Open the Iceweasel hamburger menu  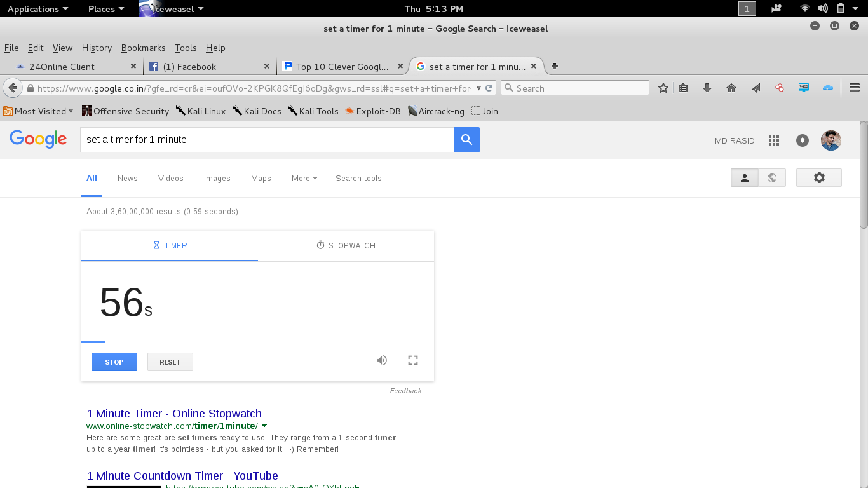855,88
